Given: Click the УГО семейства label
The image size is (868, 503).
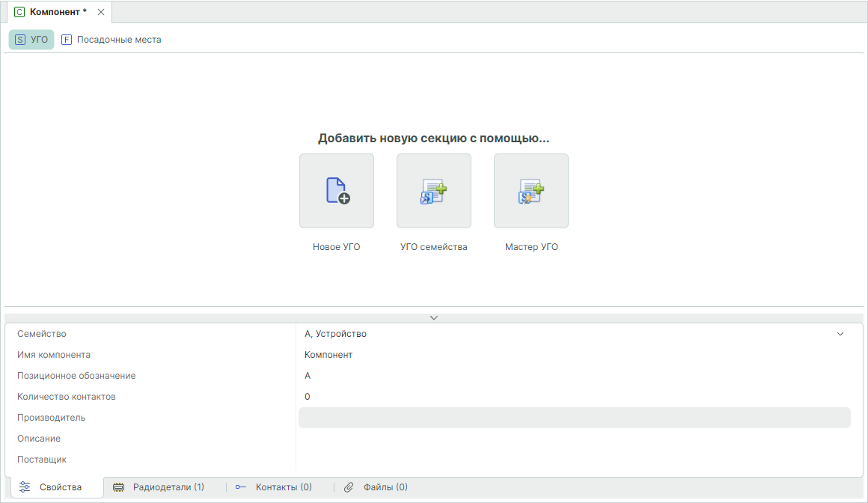Looking at the screenshot, I should (434, 247).
